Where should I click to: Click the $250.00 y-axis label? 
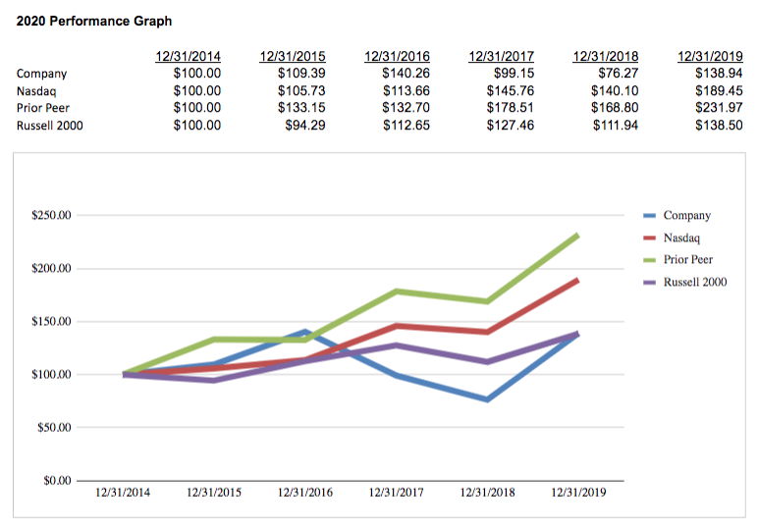49,216
